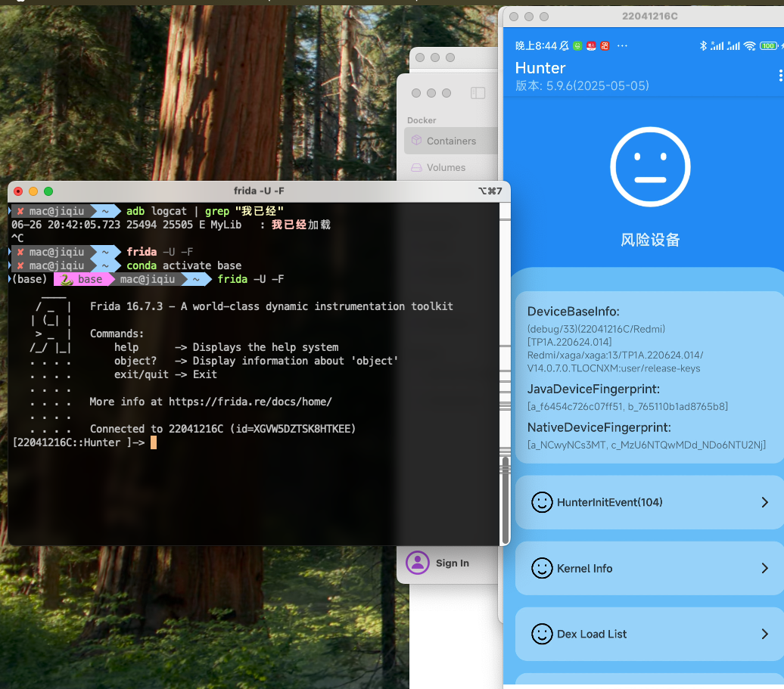Click the Frida prompt input cursor in terminal
Image resolution: width=784 pixels, height=689 pixels.
(x=154, y=442)
